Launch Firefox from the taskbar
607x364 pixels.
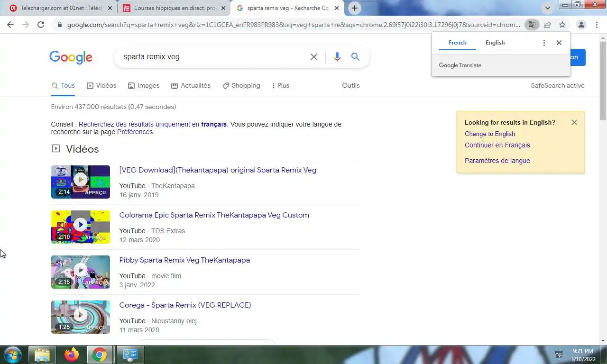(72, 355)
